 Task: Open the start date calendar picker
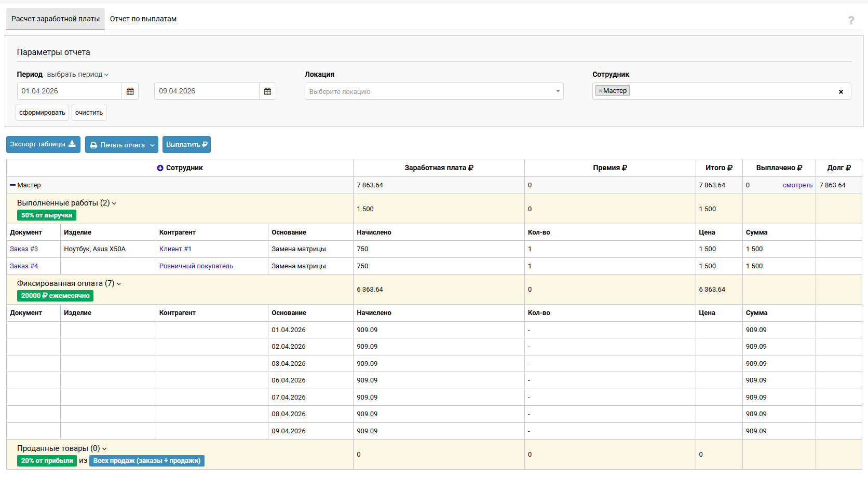[x=130, y=91]
